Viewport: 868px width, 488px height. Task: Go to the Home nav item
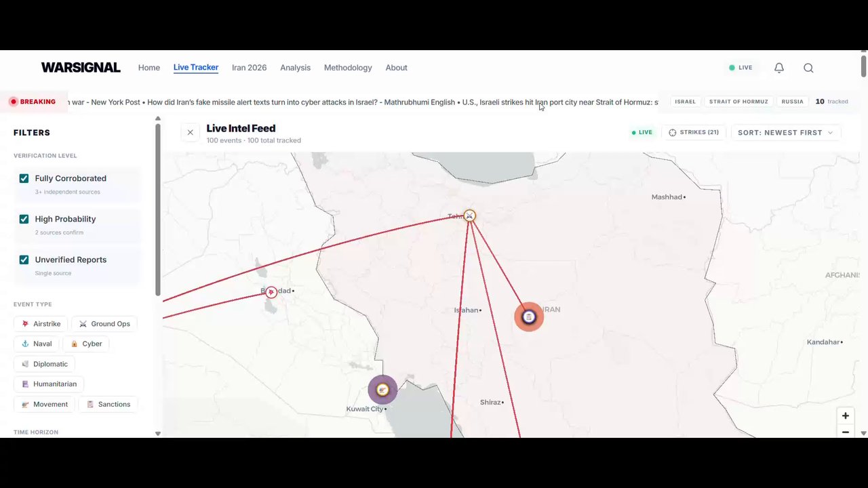pos(149,68)
